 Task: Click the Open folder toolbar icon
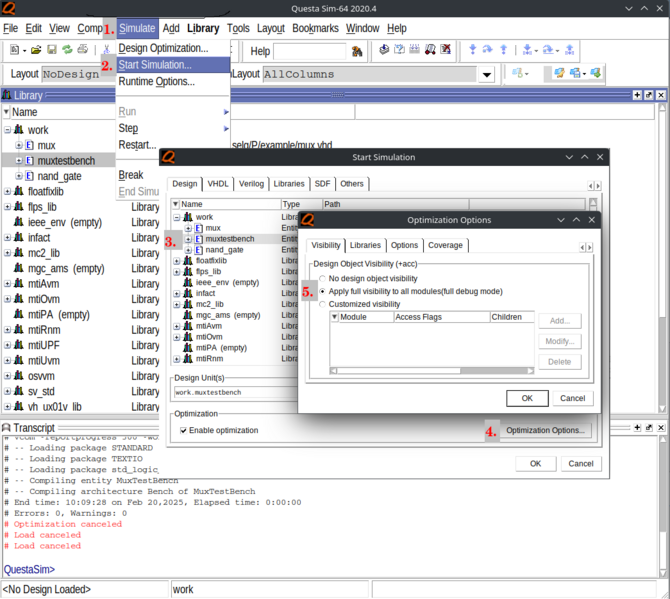coord(36,50)
